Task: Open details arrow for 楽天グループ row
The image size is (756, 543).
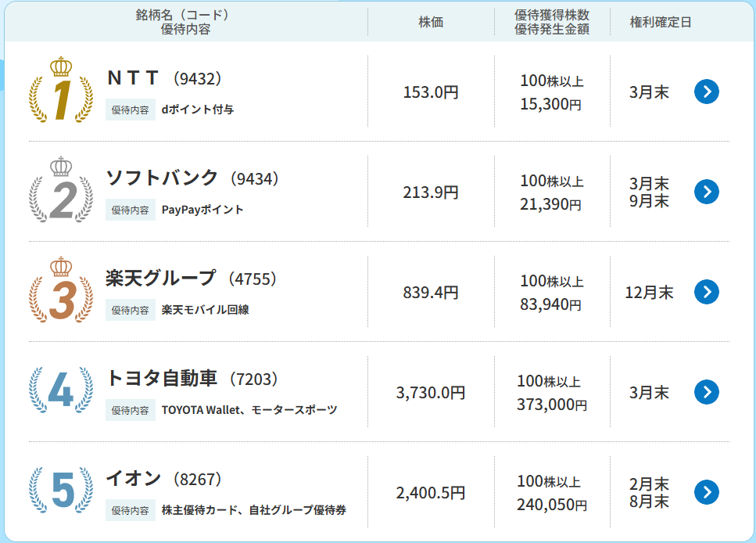Action: pyautogui.click(x=706, y=292)
